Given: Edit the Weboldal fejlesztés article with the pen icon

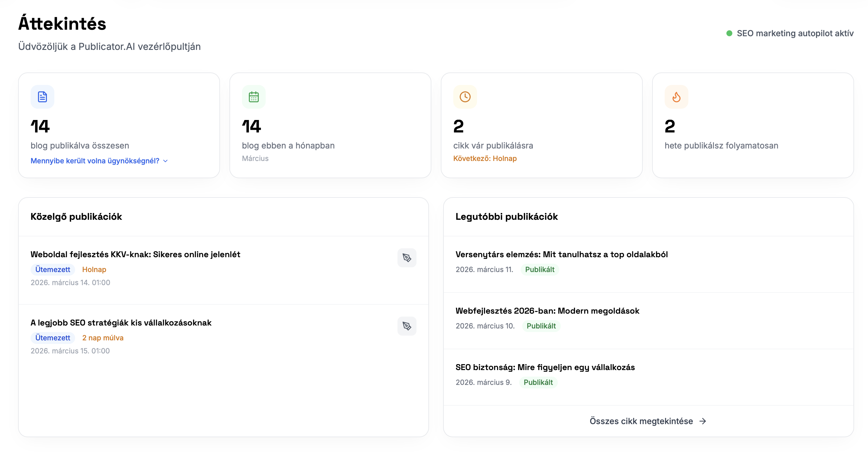Looking at the screenshot, I should (406, 258).
